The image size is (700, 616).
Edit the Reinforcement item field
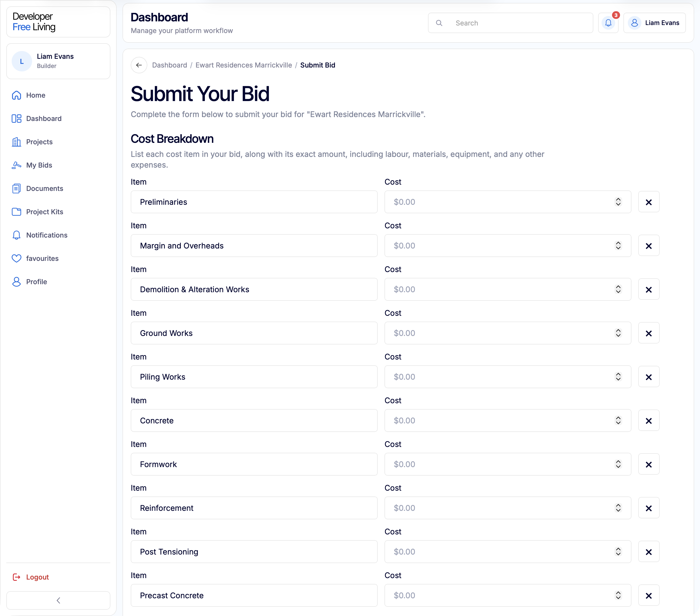[x=254, y=508]
